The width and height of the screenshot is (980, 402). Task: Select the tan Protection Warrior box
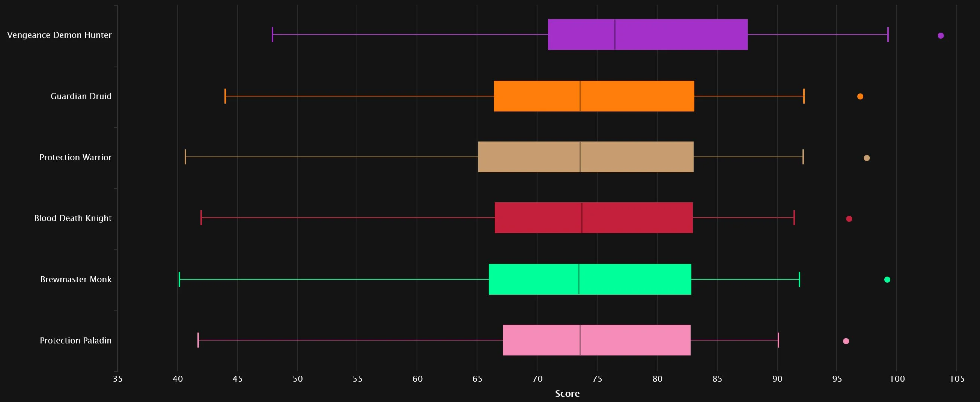click(586, 157)
